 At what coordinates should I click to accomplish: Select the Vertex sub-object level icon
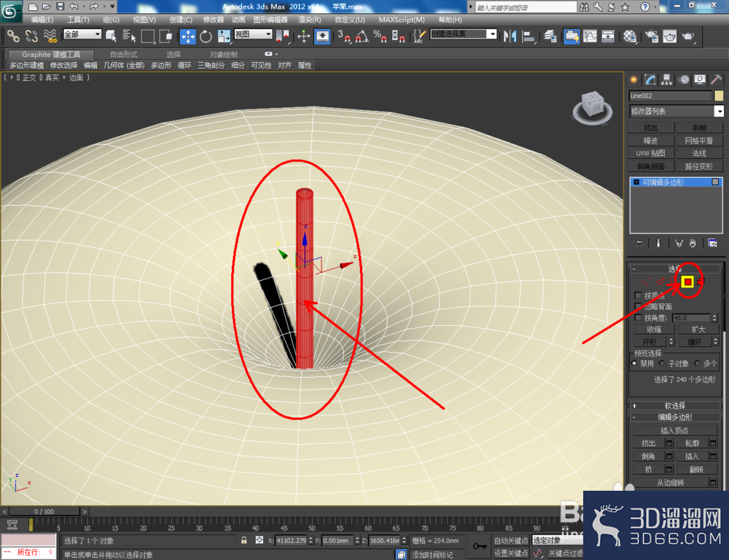[645, 281]
